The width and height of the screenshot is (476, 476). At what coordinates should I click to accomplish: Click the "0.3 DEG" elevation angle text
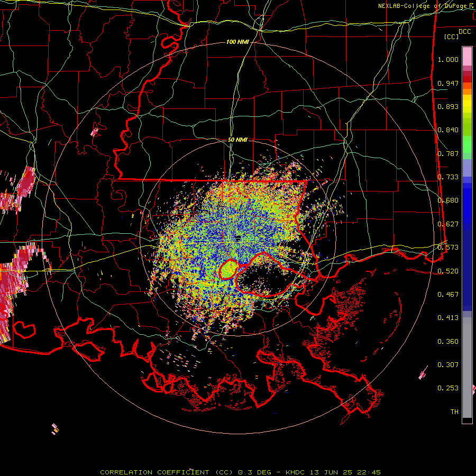256,472
